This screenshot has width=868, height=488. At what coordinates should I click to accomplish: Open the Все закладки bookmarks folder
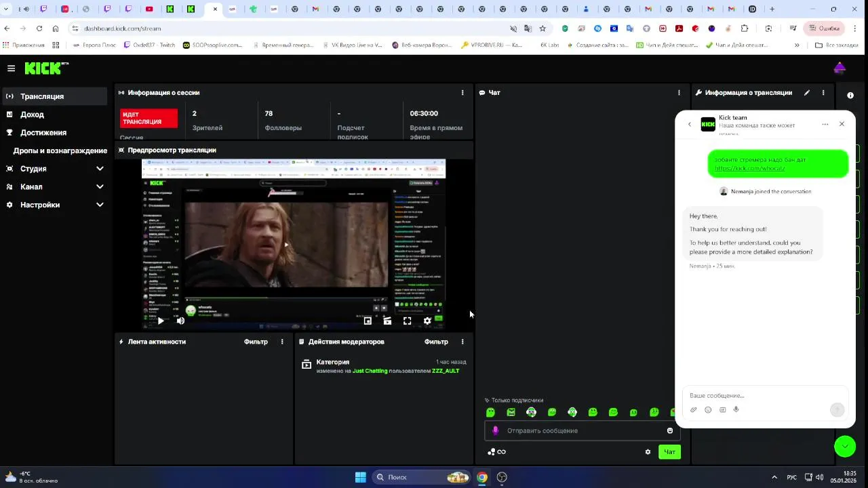836,45
